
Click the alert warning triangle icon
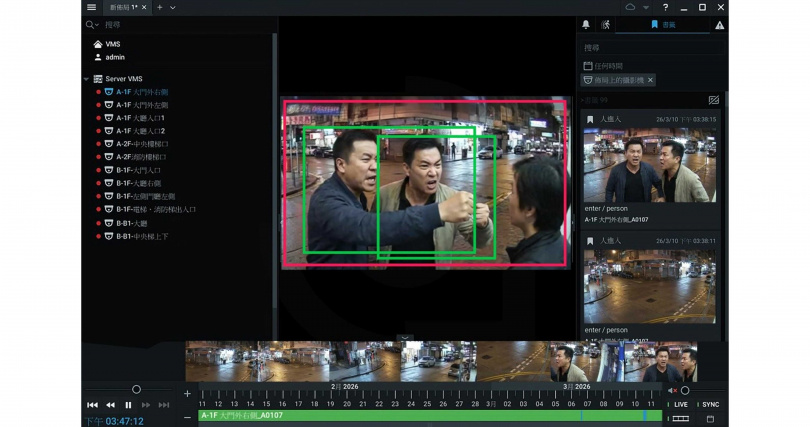coord(719,25)
